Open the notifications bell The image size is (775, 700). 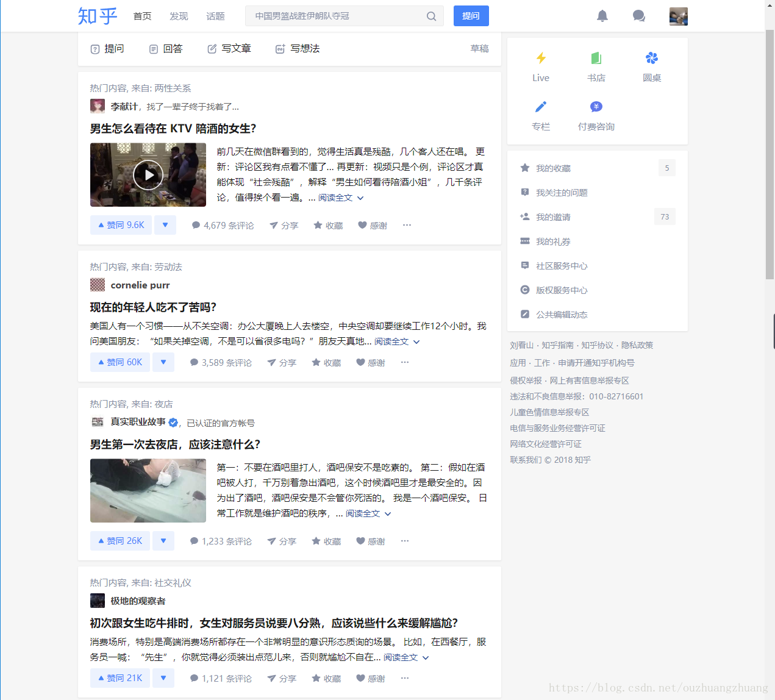click(x=602, y=16)
